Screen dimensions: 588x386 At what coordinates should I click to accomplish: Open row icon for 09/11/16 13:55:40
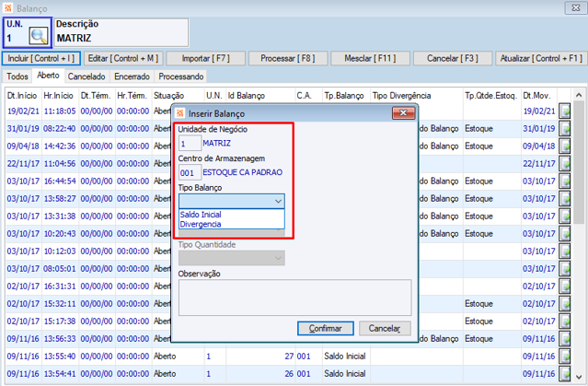(x=564, y=357)
